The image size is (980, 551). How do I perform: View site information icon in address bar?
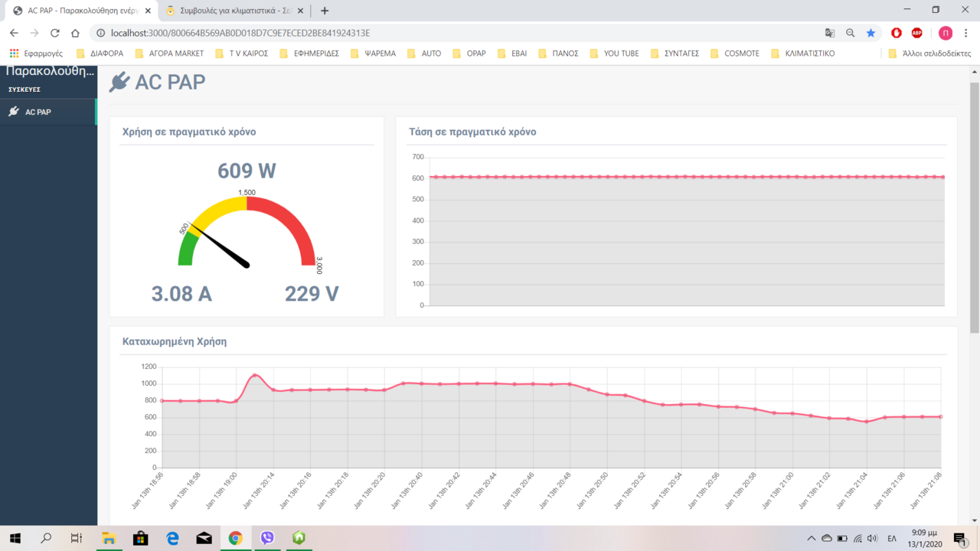pos(100,33)
